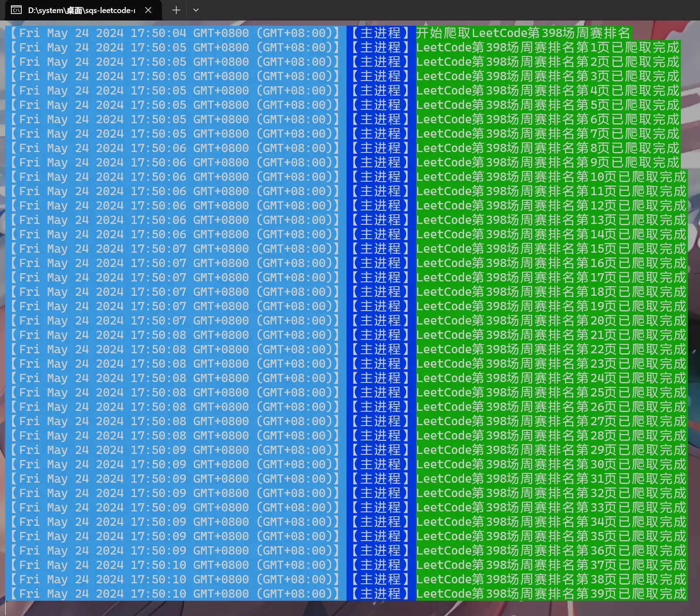
Task: Click the log message for 第1页已爬取完成
Action: pyautogui.click(x=547, y=47)
